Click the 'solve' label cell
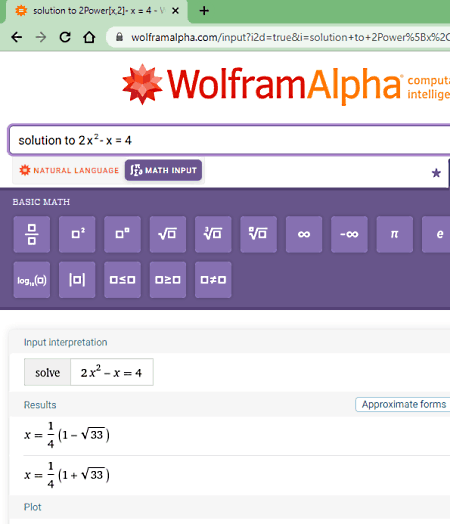The height and width of the screenshot is (524, 450). [47, 372]
